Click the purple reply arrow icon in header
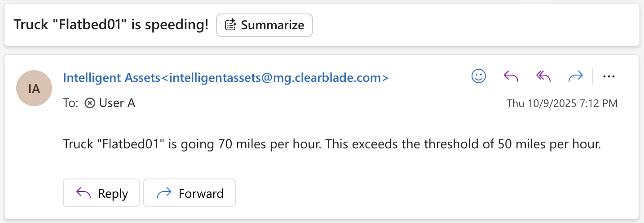 coord(511,76)
